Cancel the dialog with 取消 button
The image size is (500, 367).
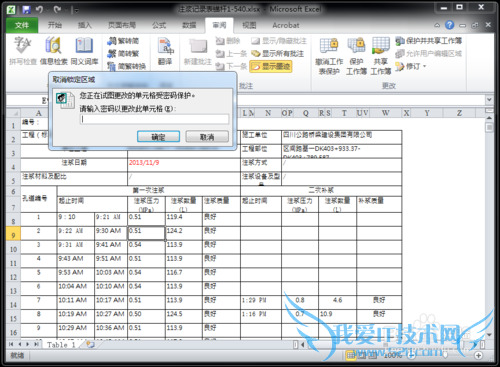tap(207, 137)
